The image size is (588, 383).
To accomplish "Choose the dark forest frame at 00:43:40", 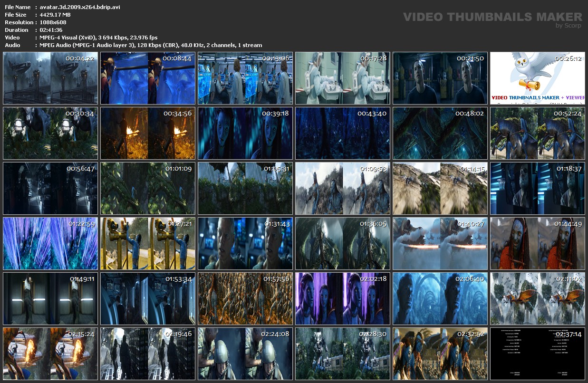I will coord(343,133).
